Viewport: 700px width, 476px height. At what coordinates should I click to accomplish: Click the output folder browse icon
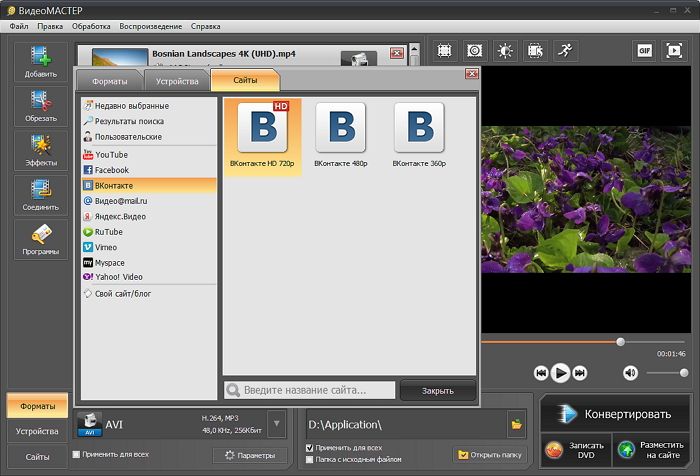coord(517,424)
